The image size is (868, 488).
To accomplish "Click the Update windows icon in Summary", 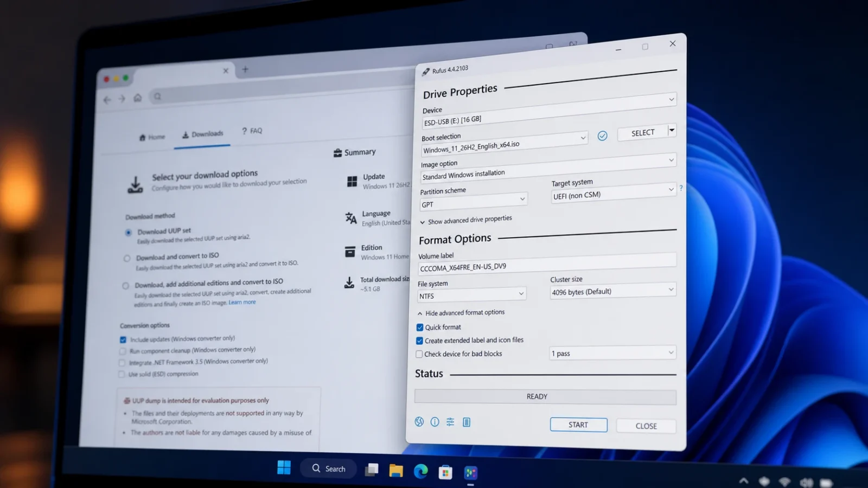I will pos(352,181).
